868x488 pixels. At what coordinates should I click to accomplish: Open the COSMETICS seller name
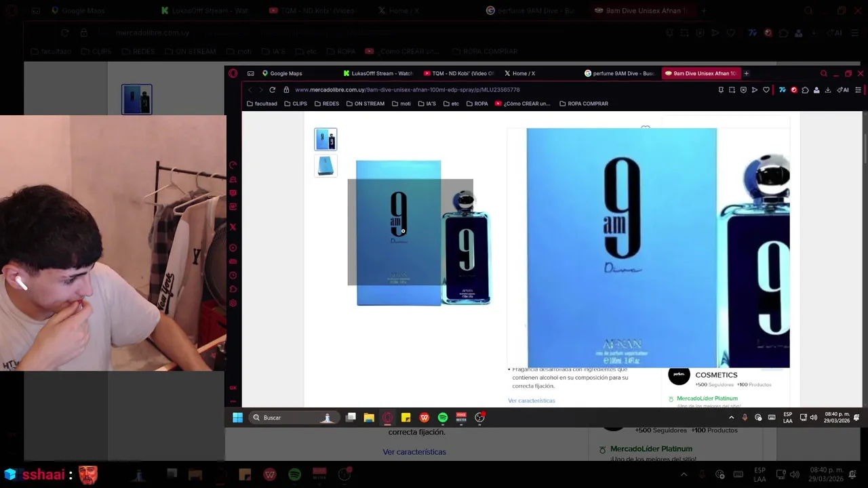(x=716, y=375)
